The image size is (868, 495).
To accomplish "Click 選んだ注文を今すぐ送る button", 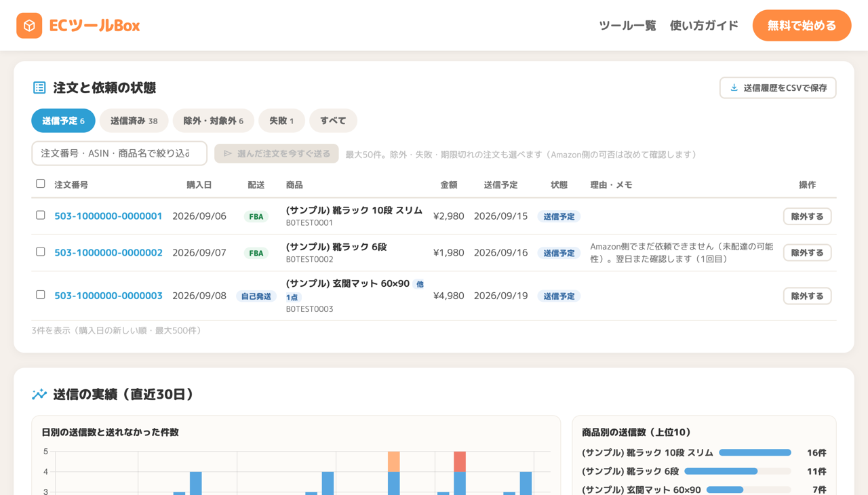I will tap(277, 153).
